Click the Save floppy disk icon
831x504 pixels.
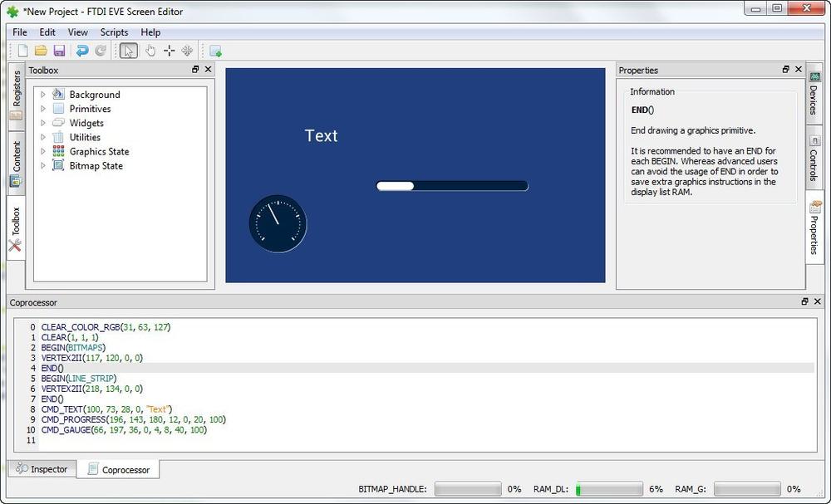pos(59,51)
